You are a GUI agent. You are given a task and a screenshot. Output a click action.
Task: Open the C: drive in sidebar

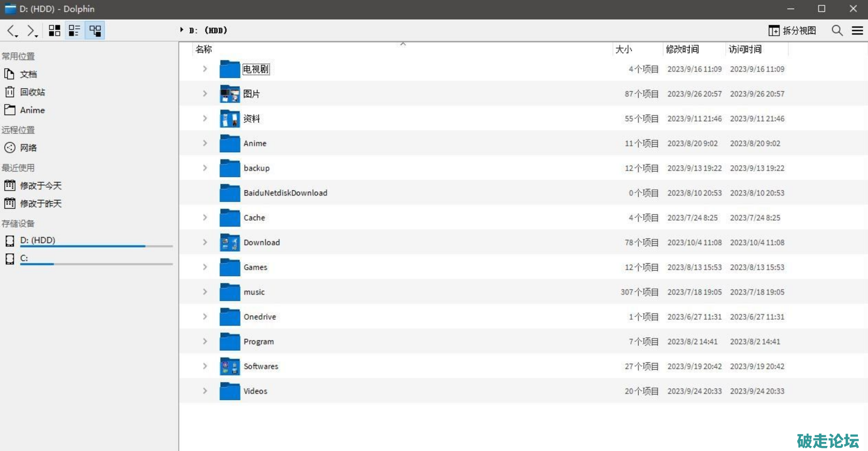click(x=24, y=258)
